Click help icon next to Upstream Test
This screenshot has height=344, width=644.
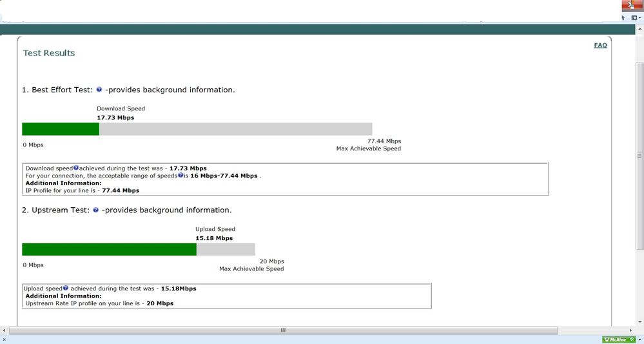95,210
